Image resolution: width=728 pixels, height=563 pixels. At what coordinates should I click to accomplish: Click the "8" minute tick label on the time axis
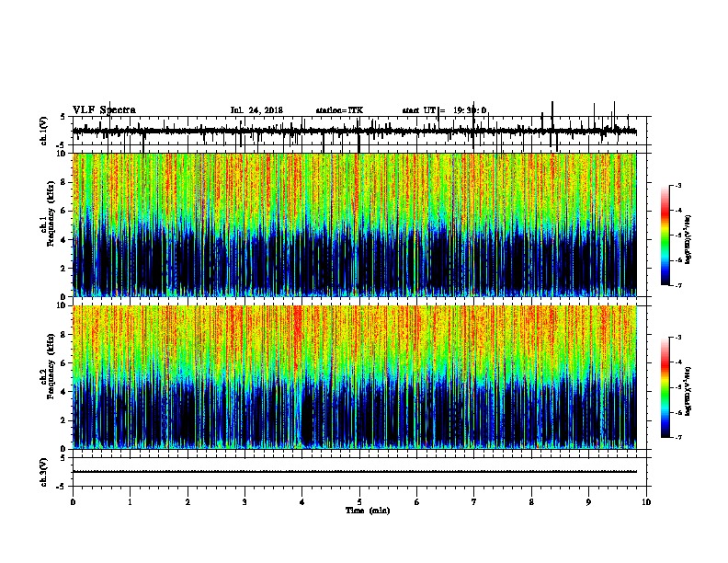531,502
